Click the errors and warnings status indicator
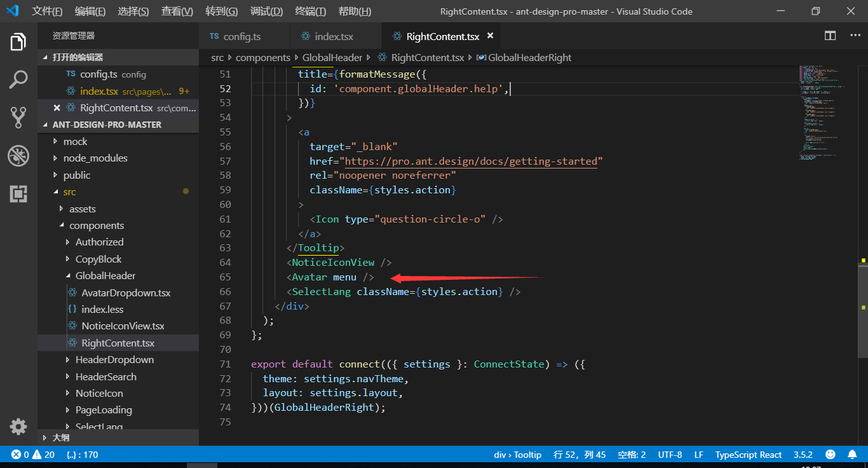The image size is (868, 468). 33,455
